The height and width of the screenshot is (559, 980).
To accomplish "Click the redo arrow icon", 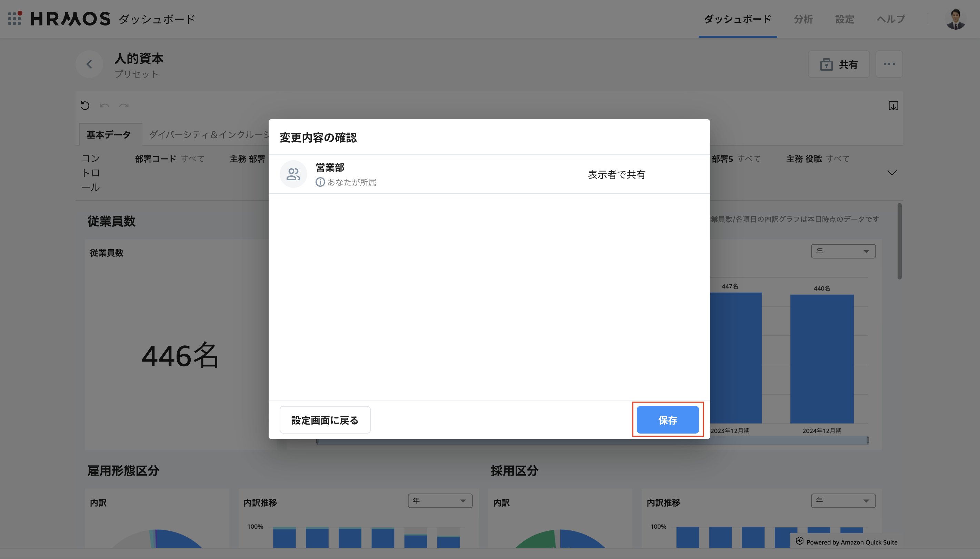I will click(x=124, y=105).
